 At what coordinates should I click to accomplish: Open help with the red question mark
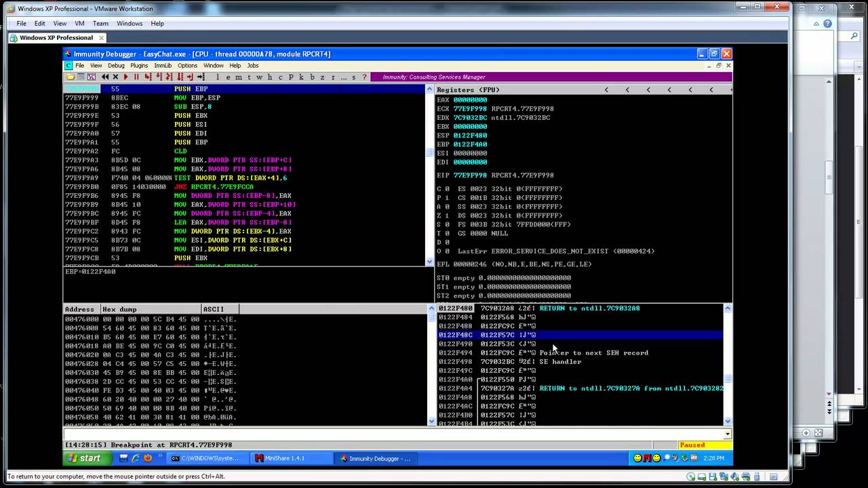(365, 77)
